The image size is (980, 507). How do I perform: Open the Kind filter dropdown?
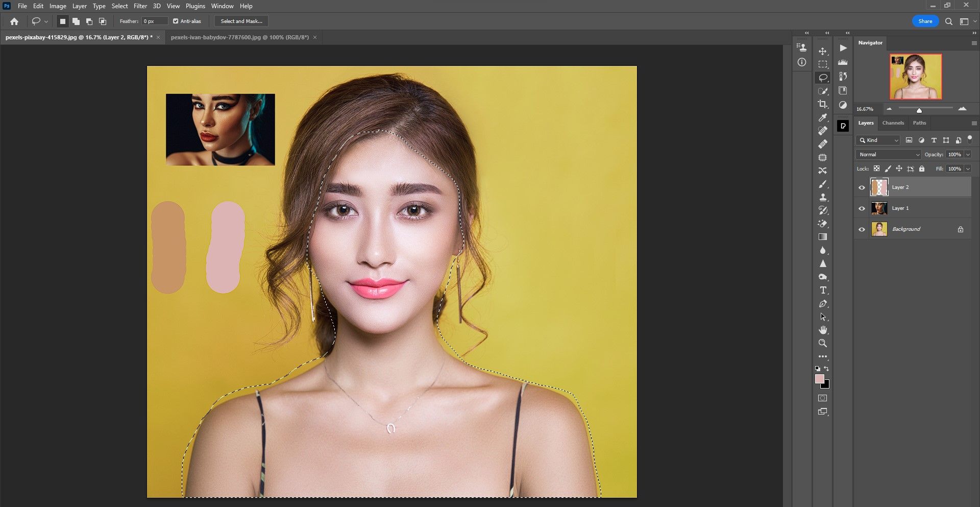click(x=878, y=140)
